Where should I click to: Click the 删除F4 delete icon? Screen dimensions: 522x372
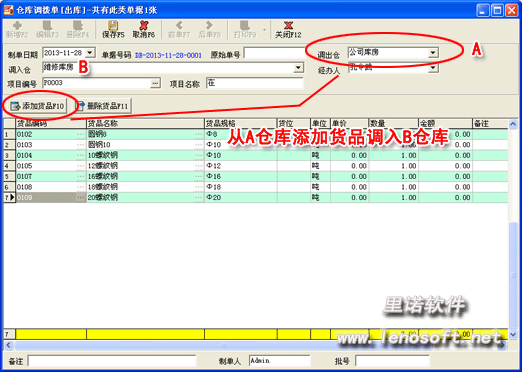coord(78,29)
